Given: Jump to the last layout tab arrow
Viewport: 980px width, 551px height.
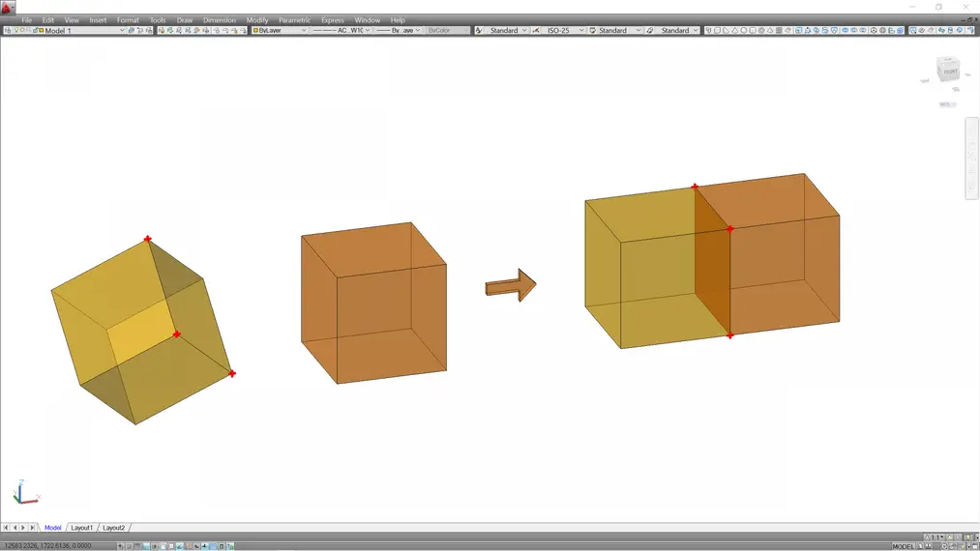Looking at the screenshot, I should pos(33,528).
